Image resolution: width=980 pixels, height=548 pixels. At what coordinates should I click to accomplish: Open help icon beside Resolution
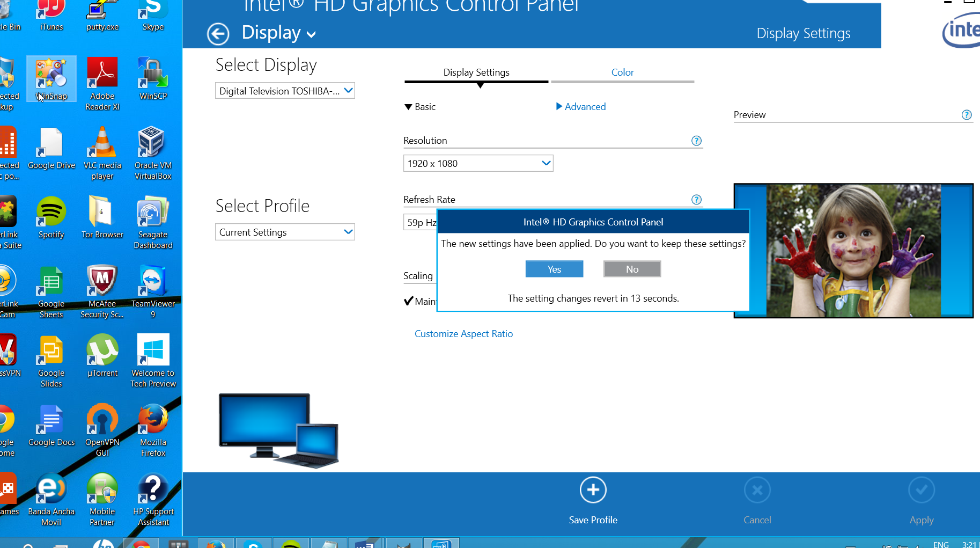point(696,141)
